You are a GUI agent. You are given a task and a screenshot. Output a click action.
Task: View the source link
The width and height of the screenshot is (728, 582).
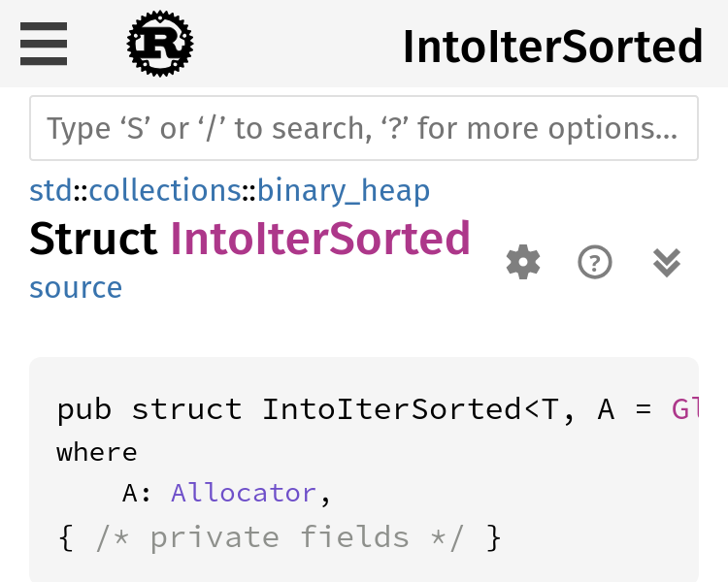(76, 288)
